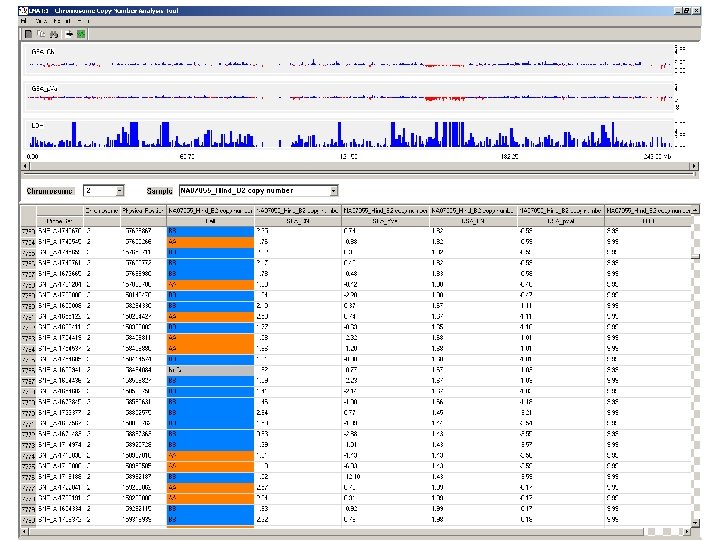
Task: Click the grey NoCall cell
Action: coord(210,370)
